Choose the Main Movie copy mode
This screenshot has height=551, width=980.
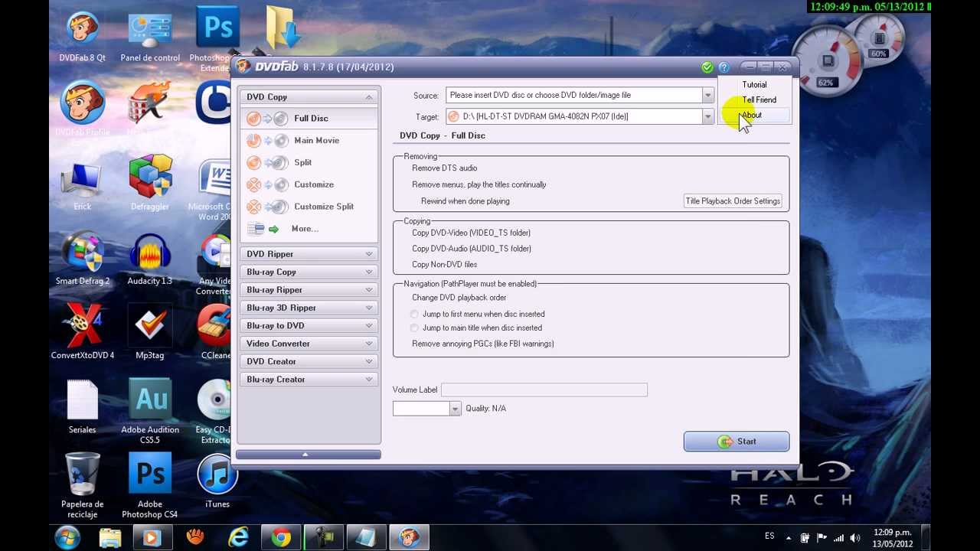(309, 141)
